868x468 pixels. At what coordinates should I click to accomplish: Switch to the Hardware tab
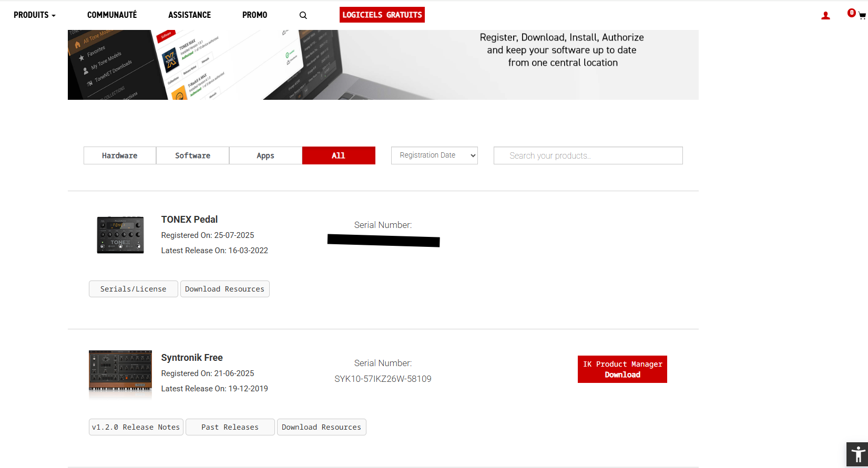120,155
